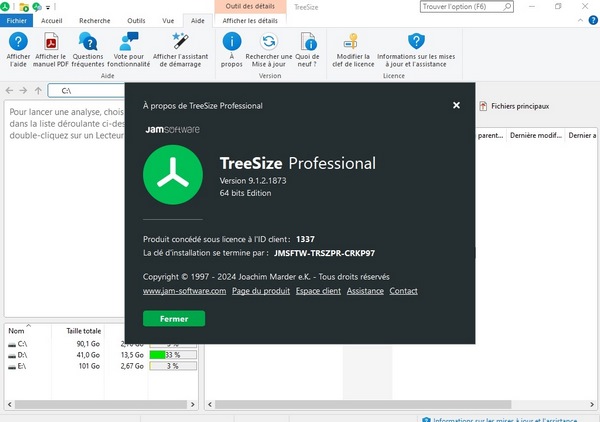Open the www.jam-software.com link

pos(184,291)
